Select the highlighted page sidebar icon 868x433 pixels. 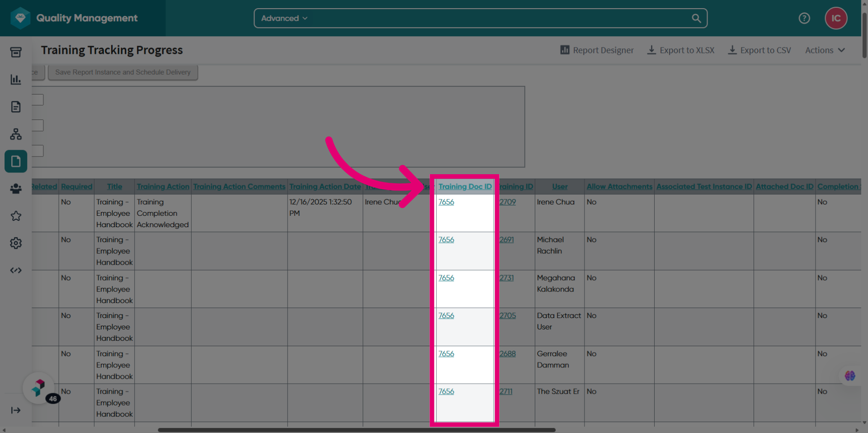coord(16,161)
